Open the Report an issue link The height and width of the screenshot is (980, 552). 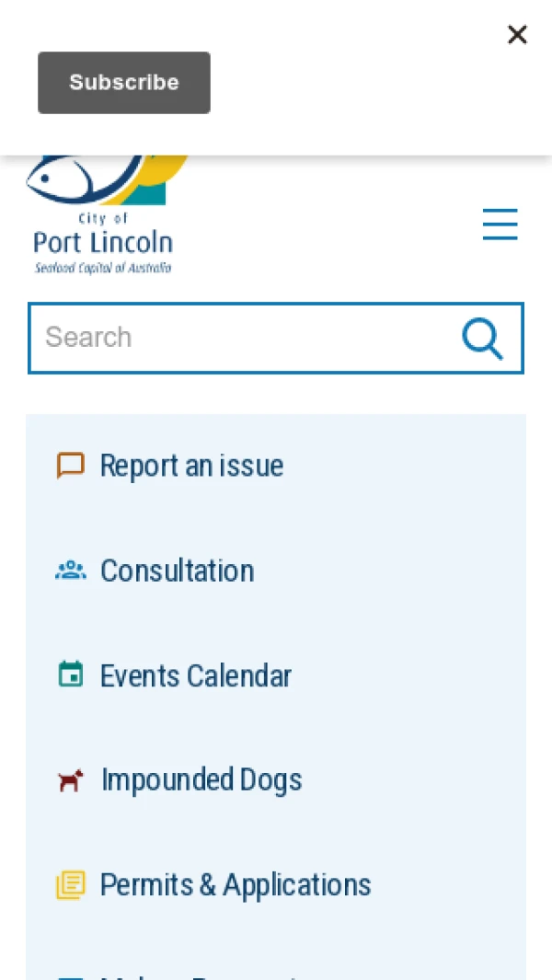[191, 466]
